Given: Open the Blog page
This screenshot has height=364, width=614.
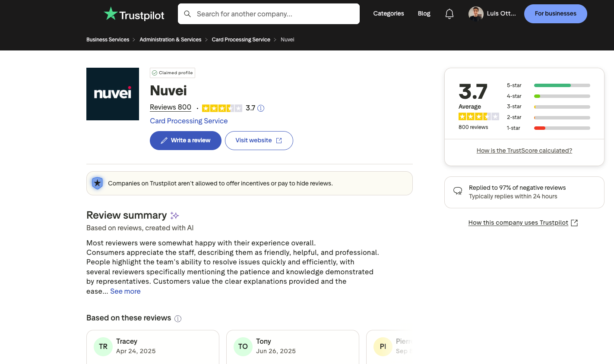Looking at the screenshot, I should (x=424, y=13).
